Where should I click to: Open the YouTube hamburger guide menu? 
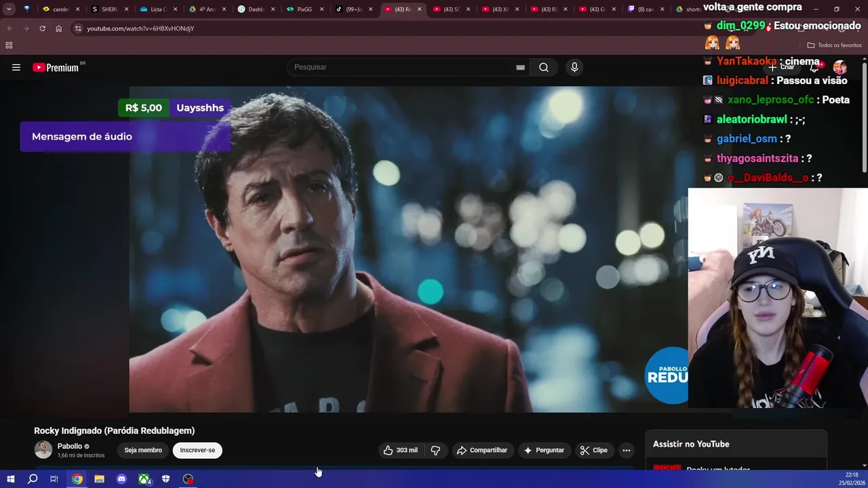16,67
